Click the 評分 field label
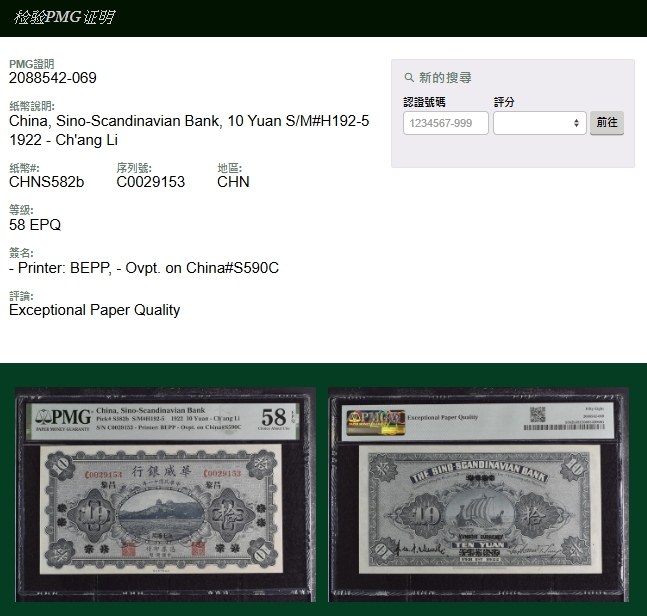 504,102
